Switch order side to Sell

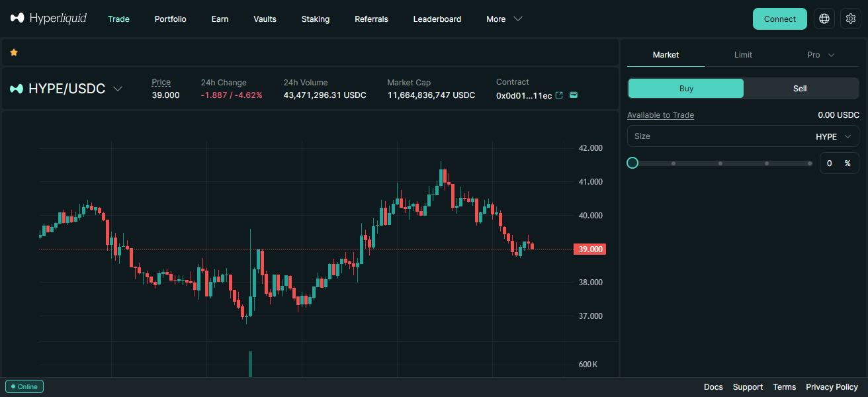coord(800,88)
